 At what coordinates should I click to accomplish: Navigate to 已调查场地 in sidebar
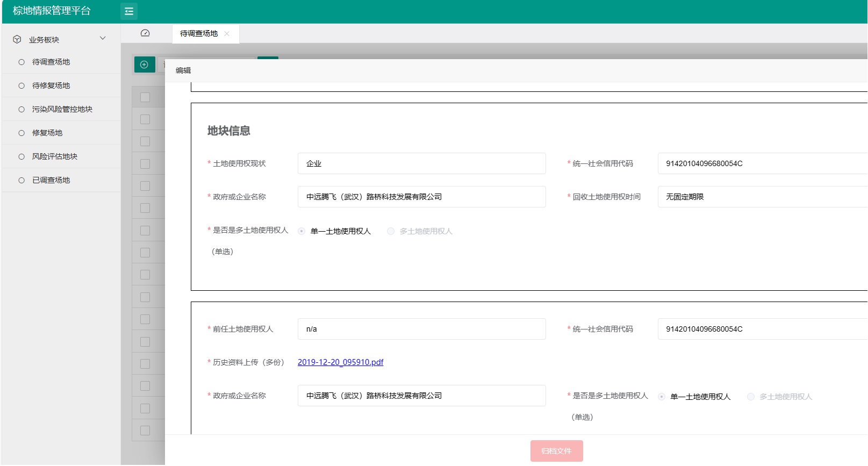point(51,180)
